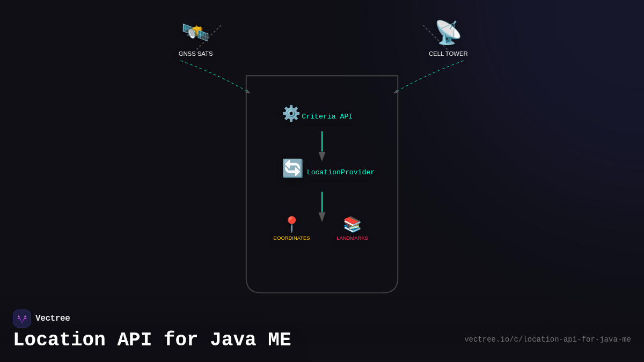The width and height of the screenshot is (644, 362).
Task: Collapse the rounded device panel outline
Action: point(321,75)
